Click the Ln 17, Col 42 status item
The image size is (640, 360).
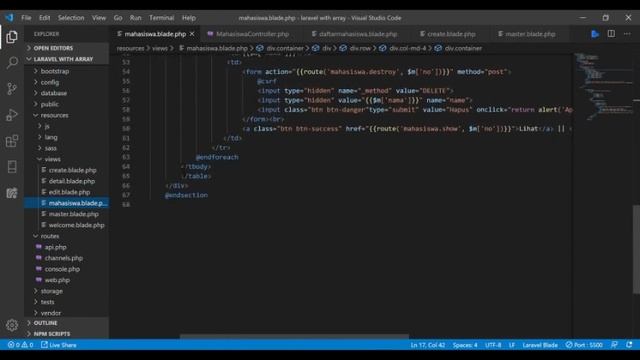coord(428,345)
